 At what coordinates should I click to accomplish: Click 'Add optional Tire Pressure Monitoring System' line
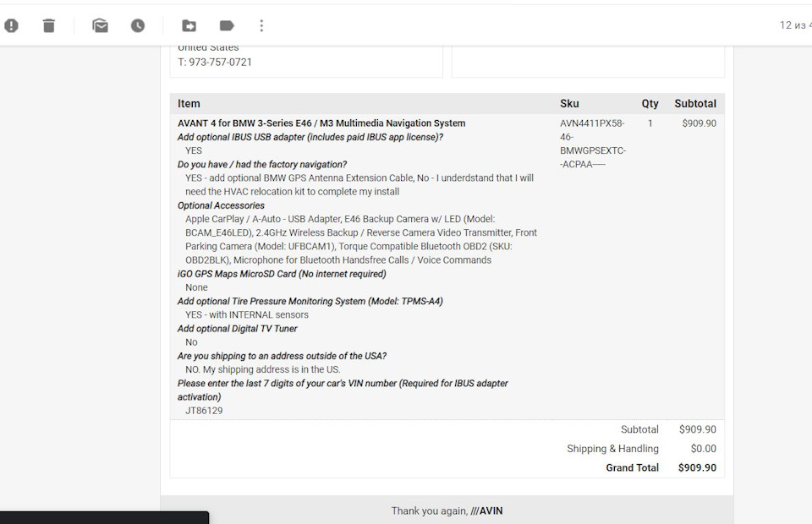pos(310,301)
